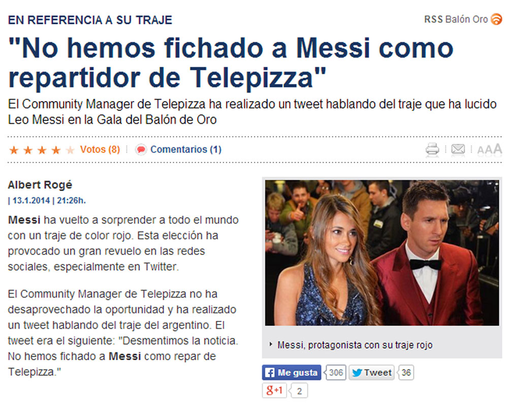Click the Facebook like count 306
This screenshot has width=508, height=420.
[x=336, y=372]
